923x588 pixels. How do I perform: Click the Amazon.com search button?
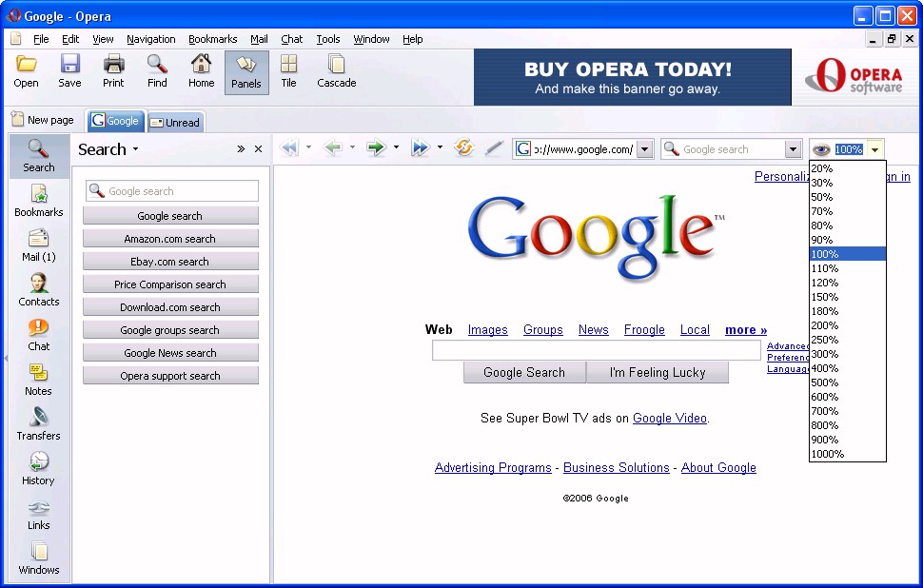tap(170, 239)
